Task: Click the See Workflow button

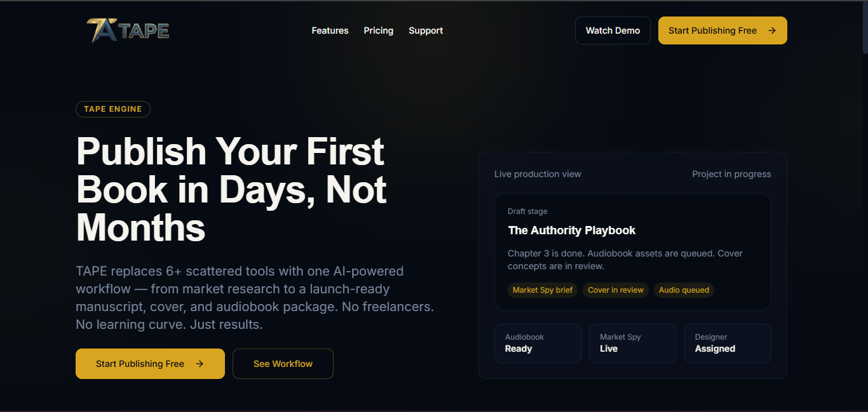Action: click(x=283, y=364)
